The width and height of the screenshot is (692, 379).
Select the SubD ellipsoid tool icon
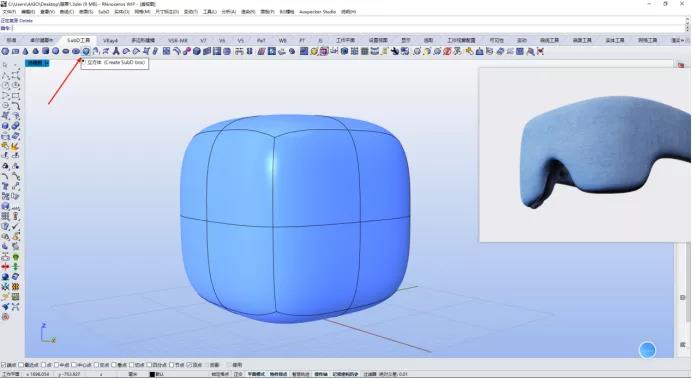(x=66, y=51)
